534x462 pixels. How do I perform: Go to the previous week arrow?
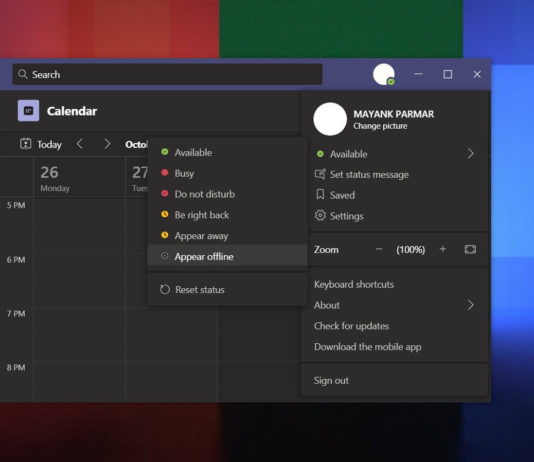80,144
